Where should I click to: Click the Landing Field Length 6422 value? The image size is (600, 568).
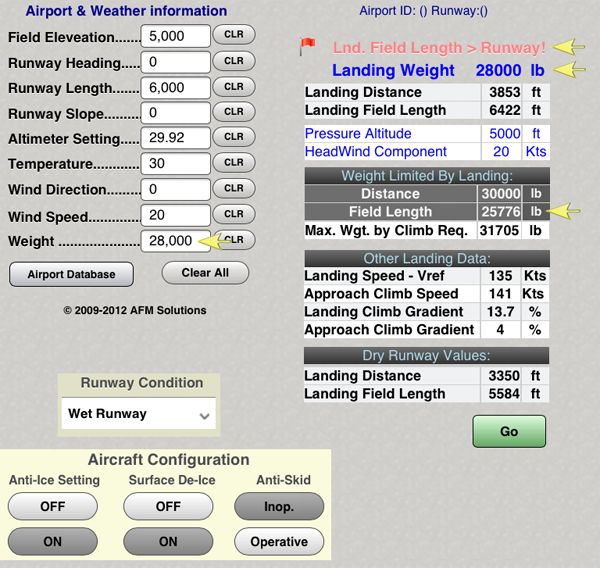pos(505,110)
